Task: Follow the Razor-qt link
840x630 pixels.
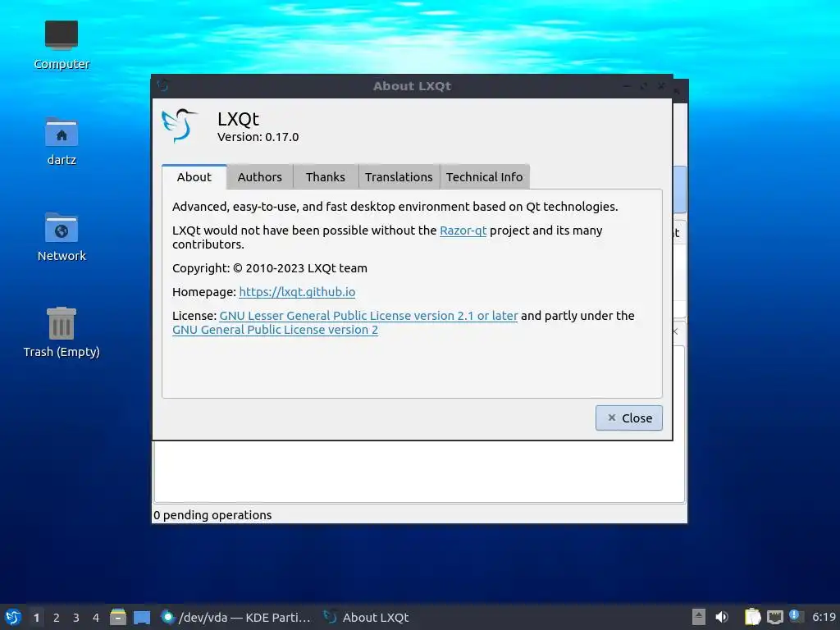Action: coord(463,231)
